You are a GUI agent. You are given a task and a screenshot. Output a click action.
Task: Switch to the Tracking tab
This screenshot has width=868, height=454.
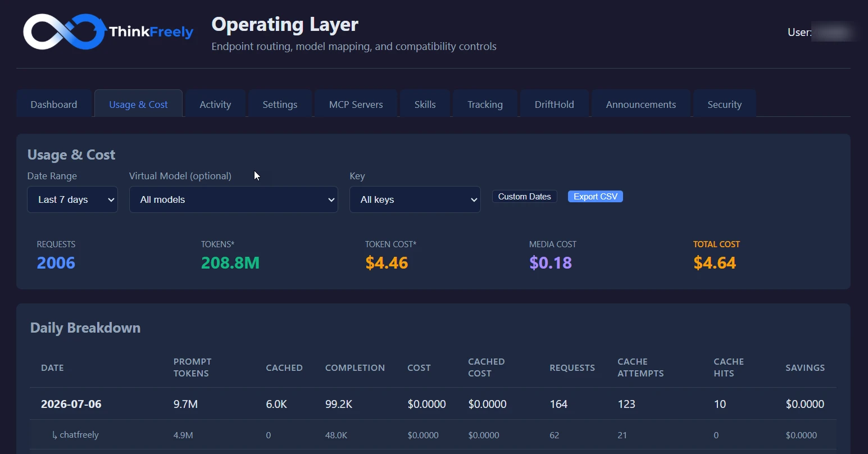(485, 104)
